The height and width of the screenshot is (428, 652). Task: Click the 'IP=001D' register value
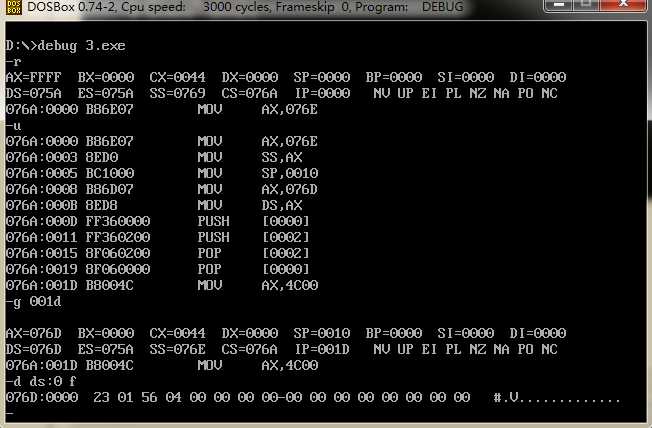[x=322, y=349]
